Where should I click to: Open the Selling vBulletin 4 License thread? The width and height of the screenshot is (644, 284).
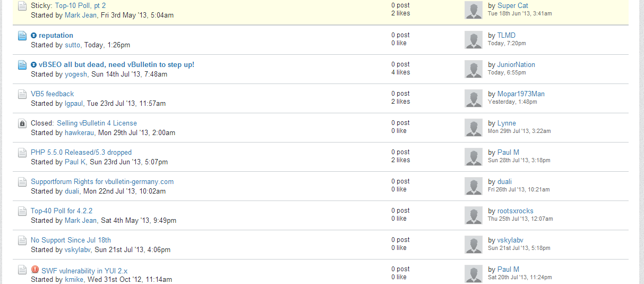click(97, 123)
